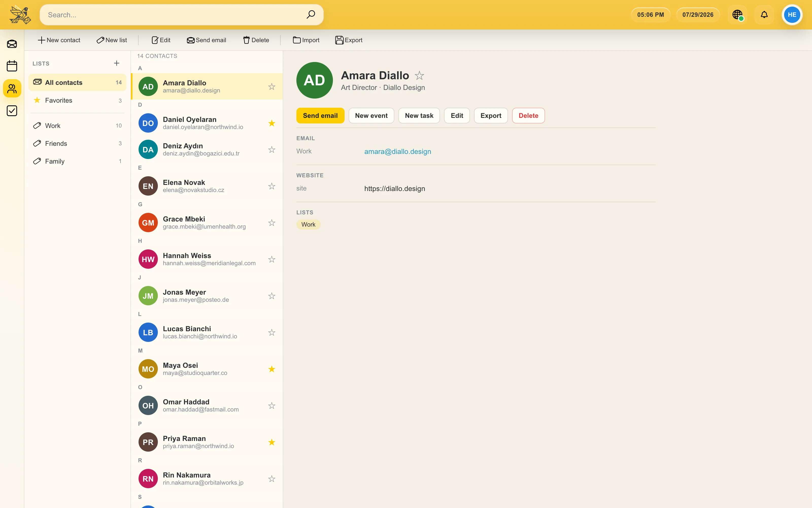Open Jonas Meyer contact

207,296
